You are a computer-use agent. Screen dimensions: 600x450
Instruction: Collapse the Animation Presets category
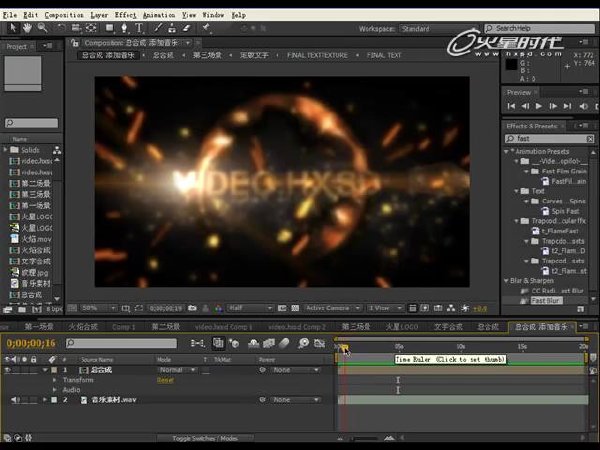click(506, 152)
